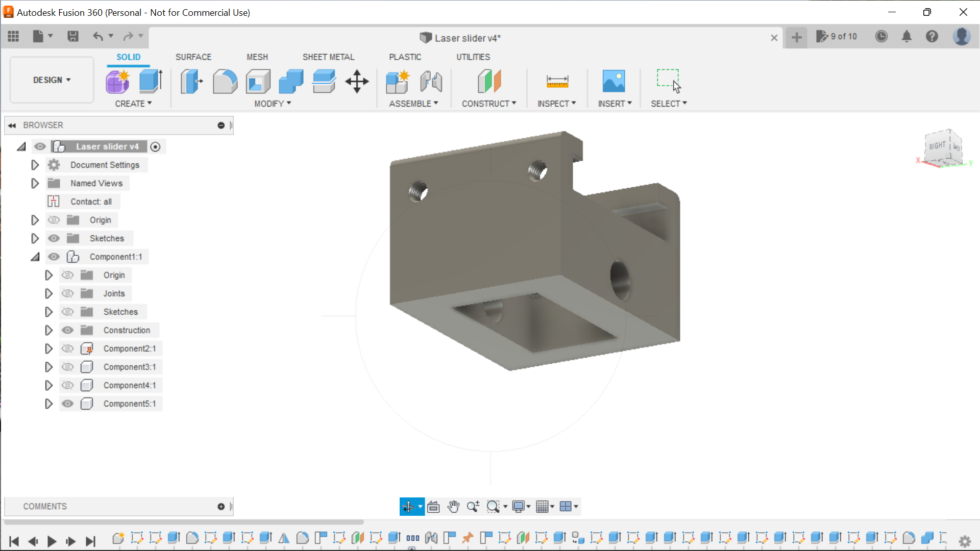The image size is (980, 551).
Task: Collapse Component1:1 node
Action: click(35, 257)
